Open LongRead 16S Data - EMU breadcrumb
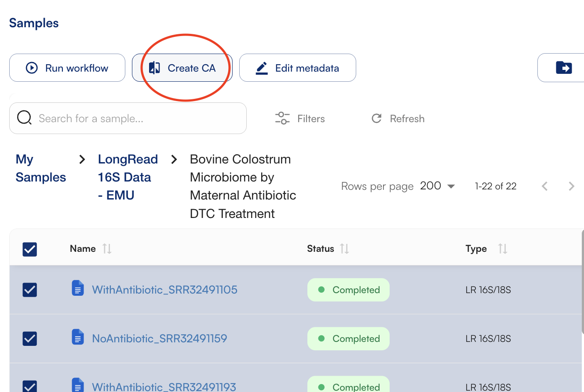The image size is (584, 392). pyautogui.click(x=128, y=177)
